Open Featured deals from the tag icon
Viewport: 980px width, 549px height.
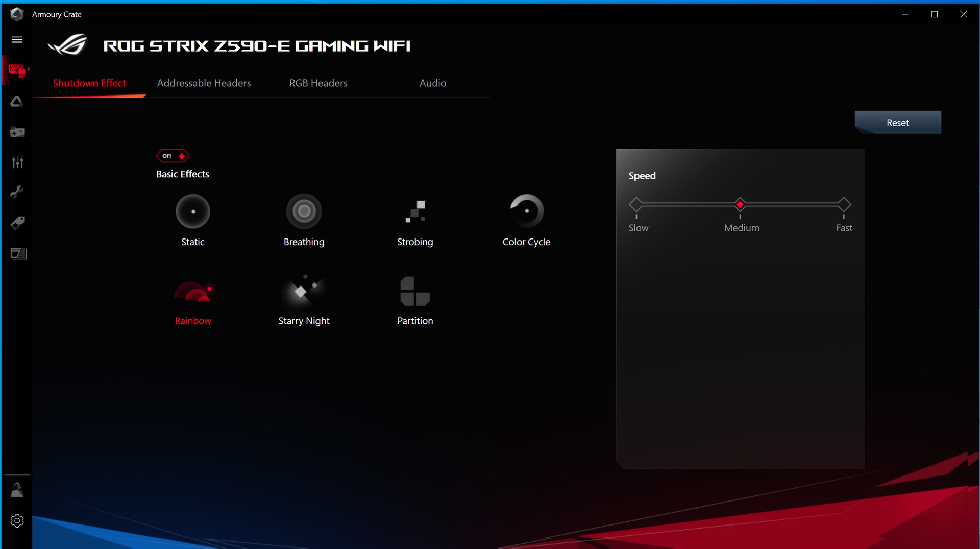tap(17, 223)
